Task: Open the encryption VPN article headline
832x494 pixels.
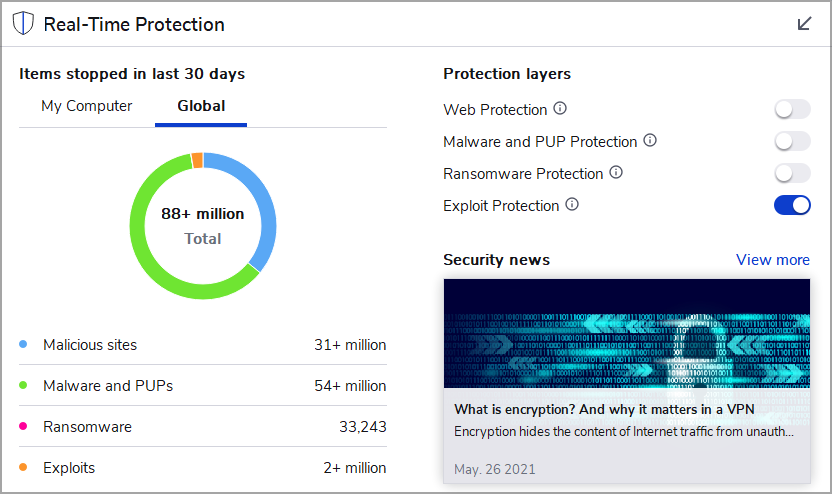Action: (x=604, y=409)
